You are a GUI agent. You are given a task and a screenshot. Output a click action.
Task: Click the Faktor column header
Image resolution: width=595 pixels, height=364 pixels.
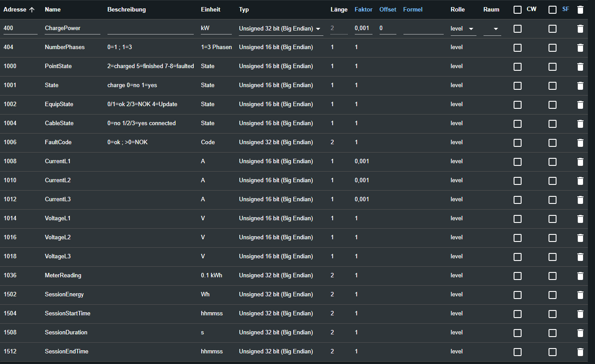click(363, 9)
